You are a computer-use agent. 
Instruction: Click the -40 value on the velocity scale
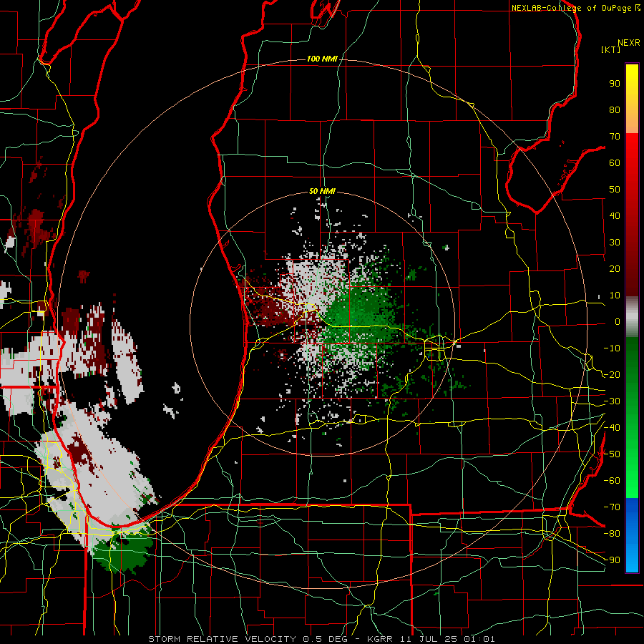(612, 428)
